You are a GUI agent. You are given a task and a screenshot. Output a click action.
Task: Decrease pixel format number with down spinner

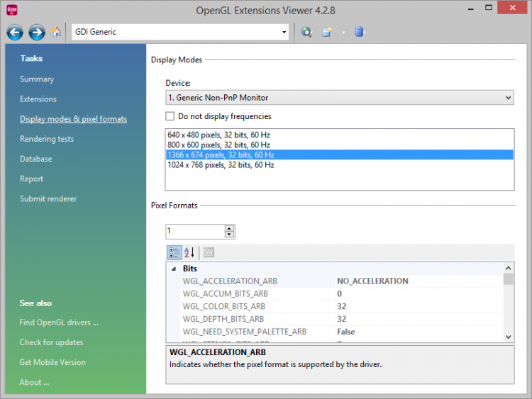coord(229,235)
